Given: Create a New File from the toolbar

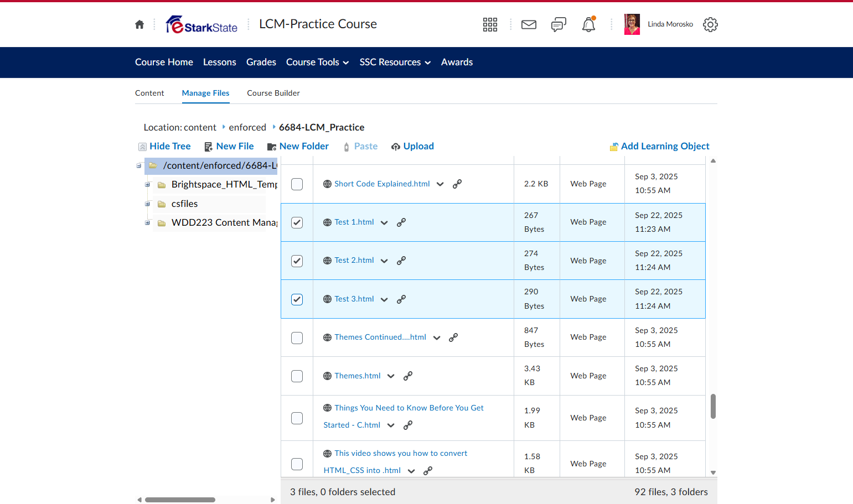Looking at the screenshot, I should tap(229, 146).
